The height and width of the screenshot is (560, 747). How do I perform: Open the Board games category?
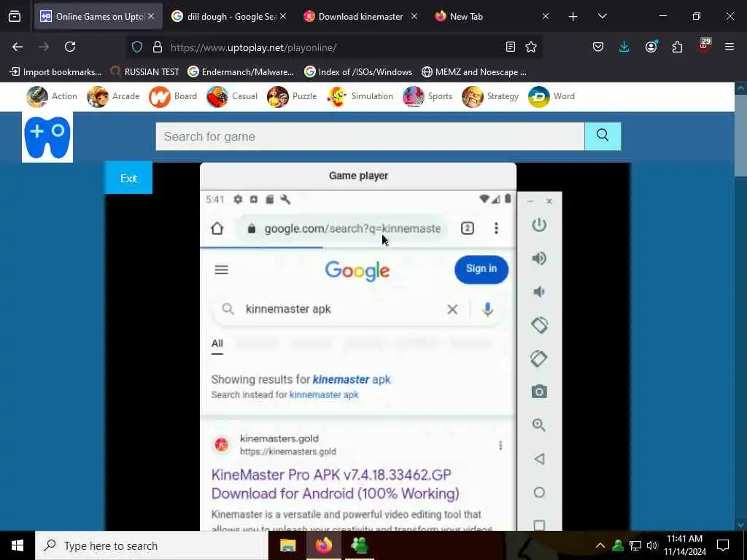(172, 97)
